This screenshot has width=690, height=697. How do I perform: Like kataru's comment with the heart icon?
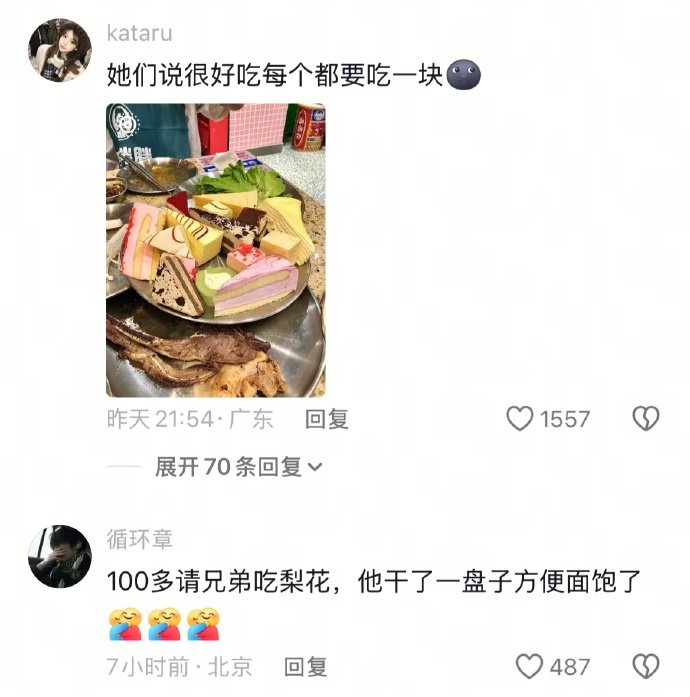[x=519, y=419]
